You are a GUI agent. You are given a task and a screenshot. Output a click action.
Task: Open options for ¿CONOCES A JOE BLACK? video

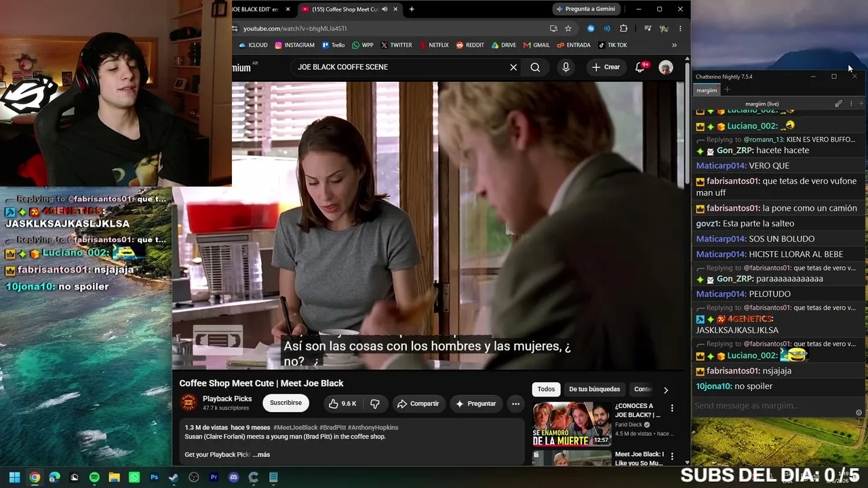point(672,408)
